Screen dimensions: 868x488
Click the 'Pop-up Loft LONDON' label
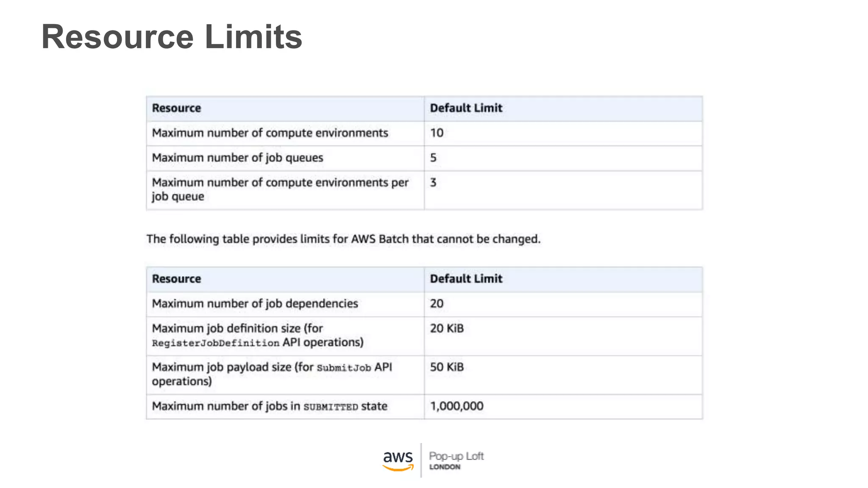tap(456, 460)
